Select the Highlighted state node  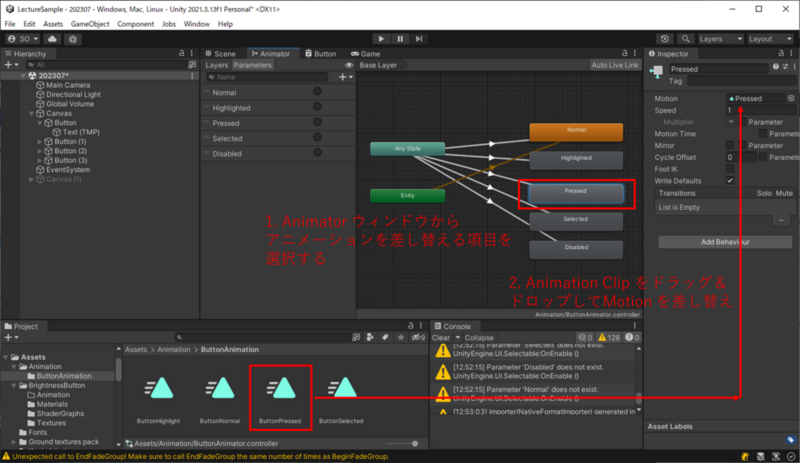pos(576,160)
